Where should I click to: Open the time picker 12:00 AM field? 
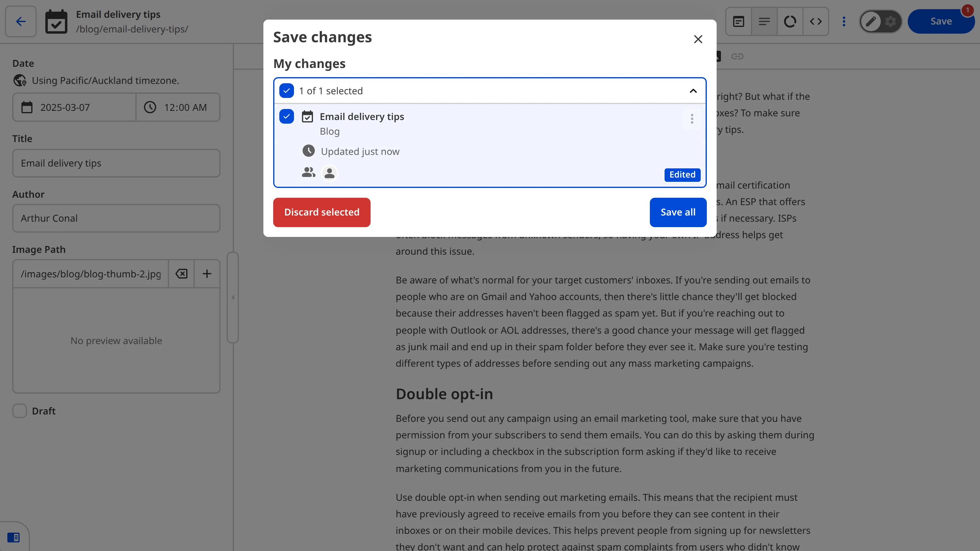178,108
